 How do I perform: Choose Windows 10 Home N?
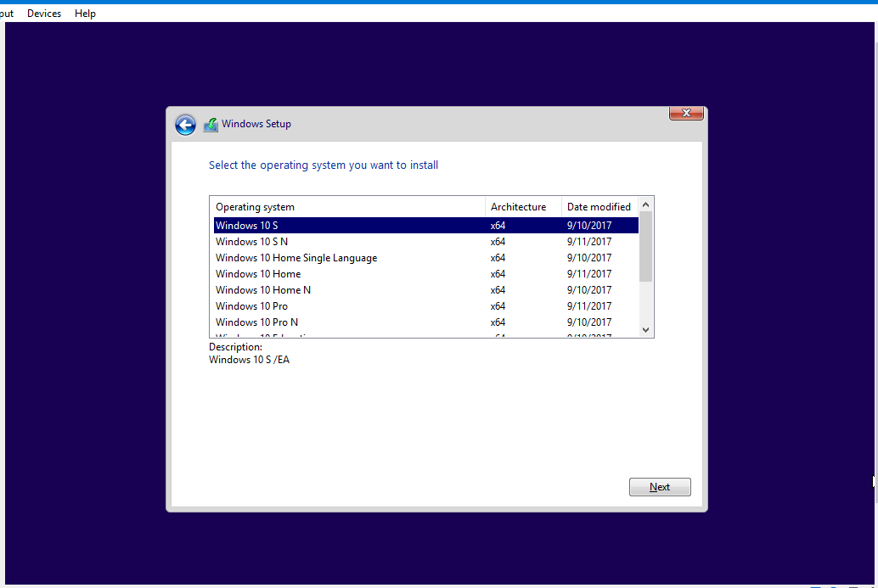(425, 290)
